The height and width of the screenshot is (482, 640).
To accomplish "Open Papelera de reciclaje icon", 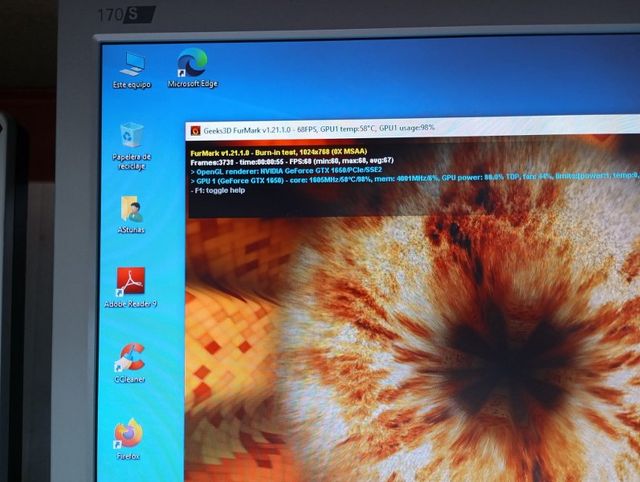I will (132, 136).
